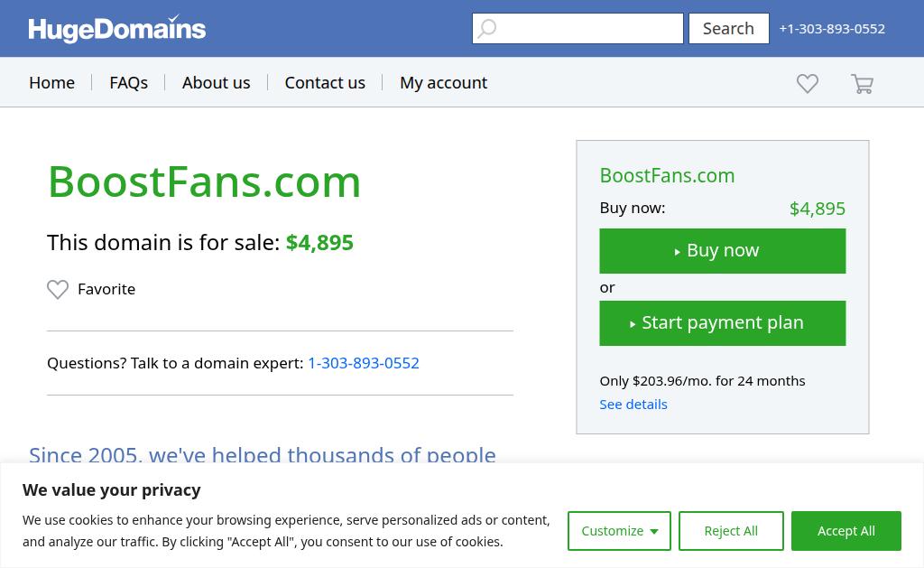Click the search magnifier icon
The image size is (924, 568).
coord(487,29)
